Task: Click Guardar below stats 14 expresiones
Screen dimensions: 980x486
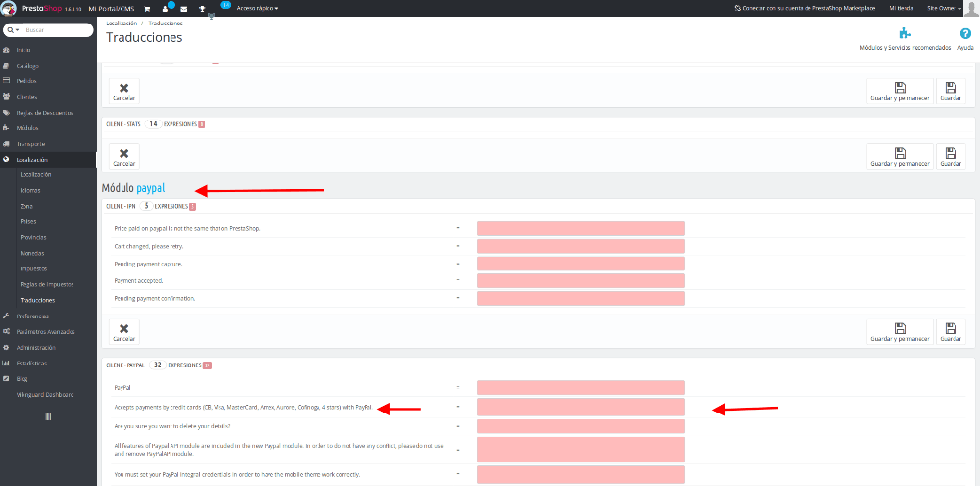Action: click(x=951, y=156)
